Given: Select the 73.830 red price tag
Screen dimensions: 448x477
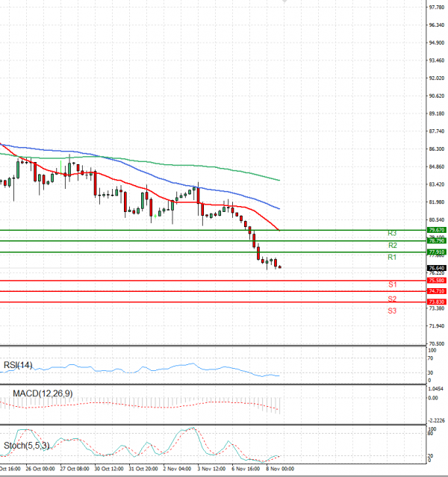Looking at the screenshot, I should point(437,302).
